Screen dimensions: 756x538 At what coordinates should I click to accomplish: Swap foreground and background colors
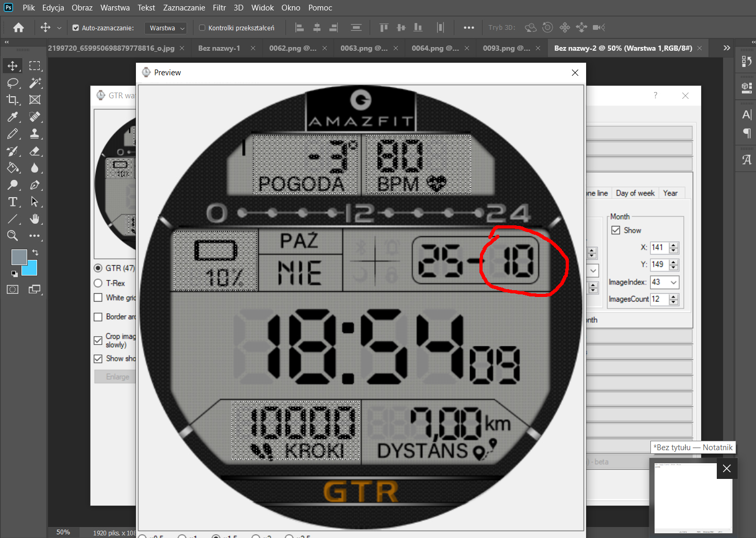click(x=35, y=253)
